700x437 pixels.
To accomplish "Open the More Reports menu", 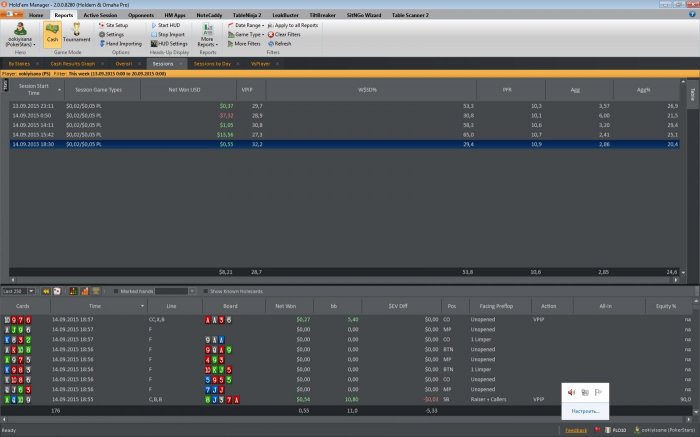I will coord(208,35).
